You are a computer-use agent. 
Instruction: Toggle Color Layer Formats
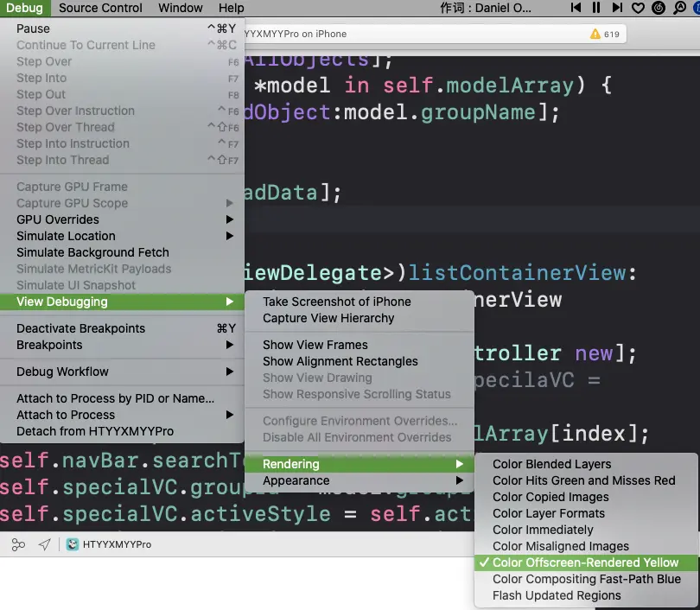pos(586,513)
